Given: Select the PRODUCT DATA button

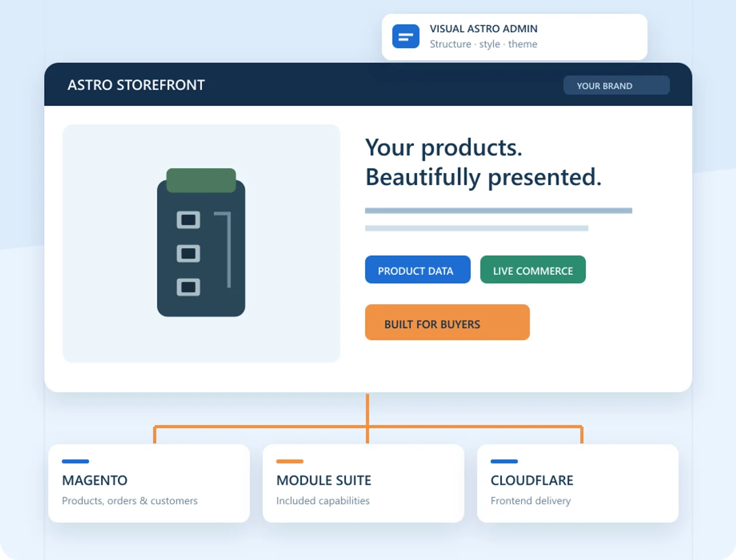Looking at the screenshot, I should [x=417, y=270].
